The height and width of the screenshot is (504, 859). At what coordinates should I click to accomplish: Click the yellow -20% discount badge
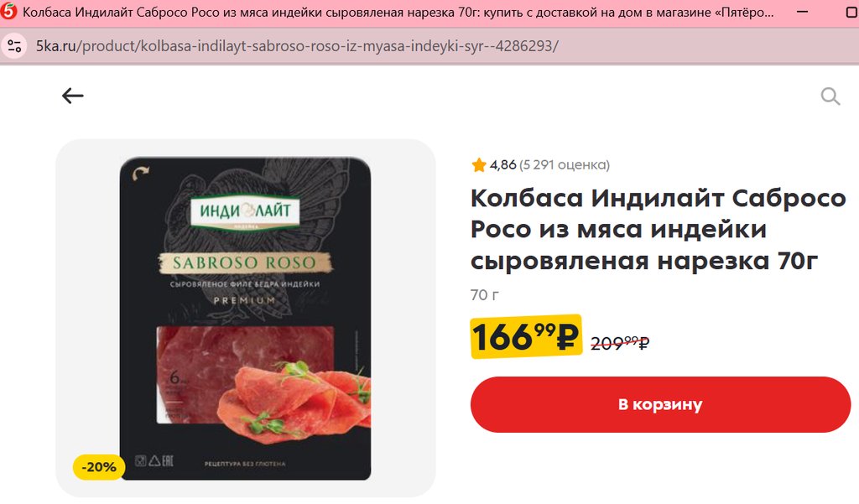(x=99, y=467)
